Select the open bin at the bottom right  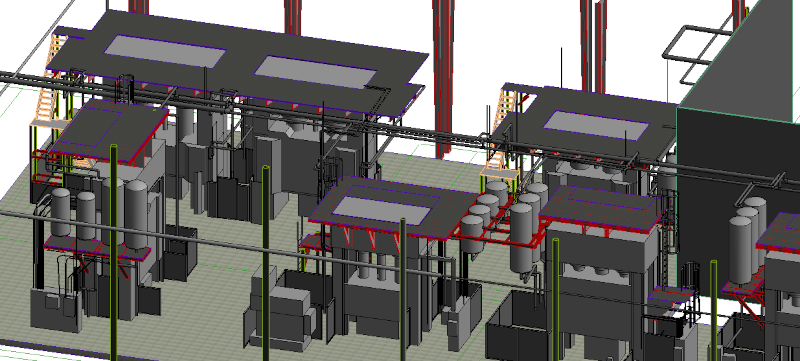(518, 325)
